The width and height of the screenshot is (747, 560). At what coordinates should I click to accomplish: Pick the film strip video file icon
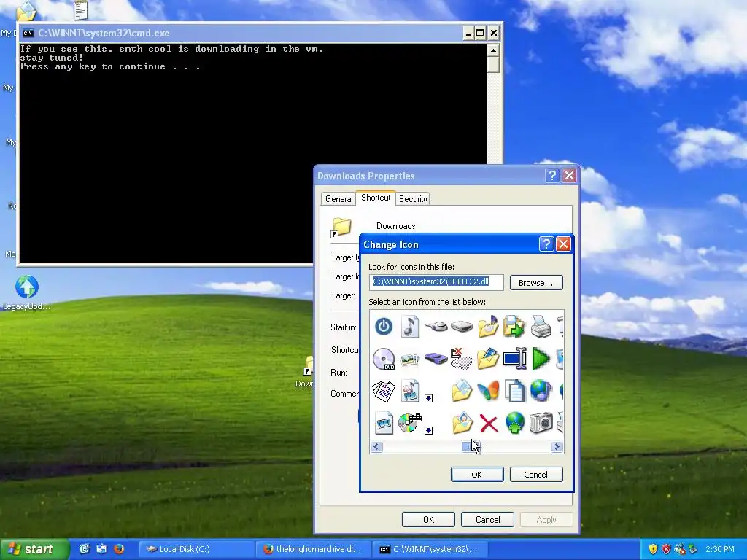point(384,423)
